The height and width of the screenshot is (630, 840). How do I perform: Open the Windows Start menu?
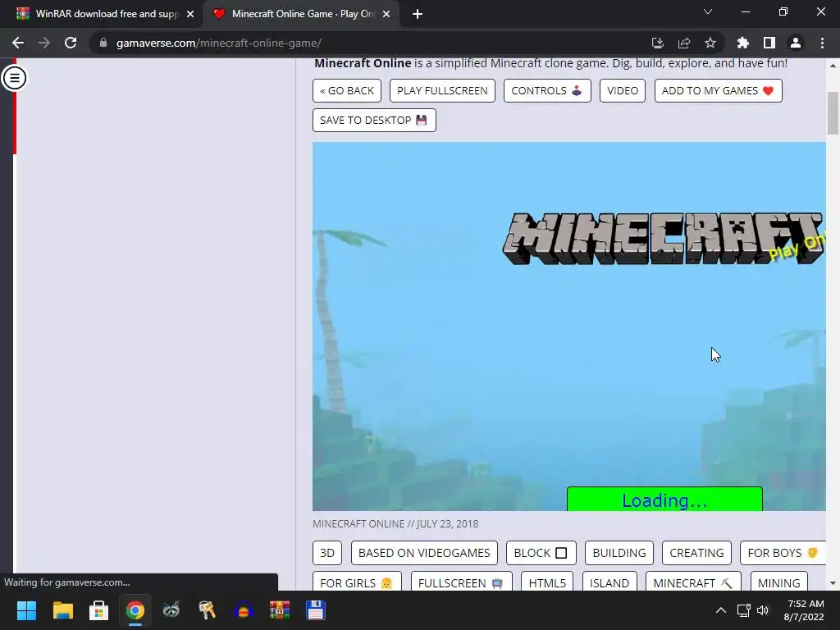[26, 610]
